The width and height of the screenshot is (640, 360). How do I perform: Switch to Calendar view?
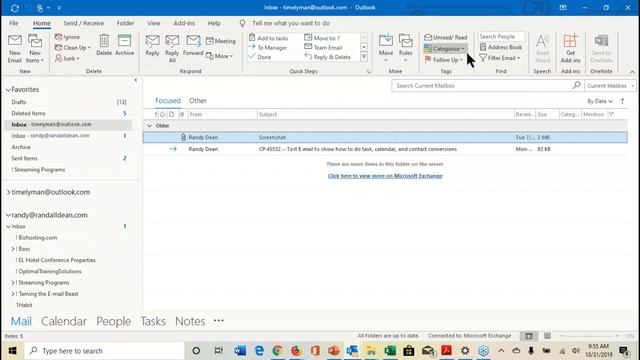(64, 321)
